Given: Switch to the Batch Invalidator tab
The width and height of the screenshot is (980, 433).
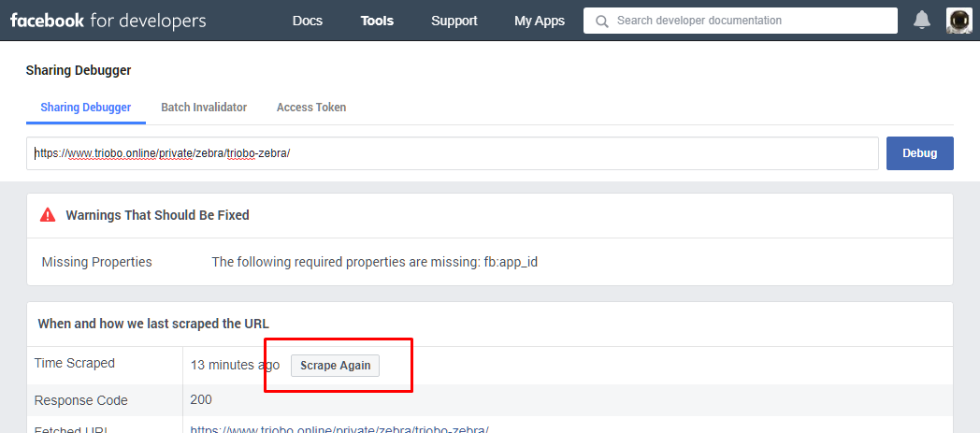Looking at the screenshot, I should [204, 108].
